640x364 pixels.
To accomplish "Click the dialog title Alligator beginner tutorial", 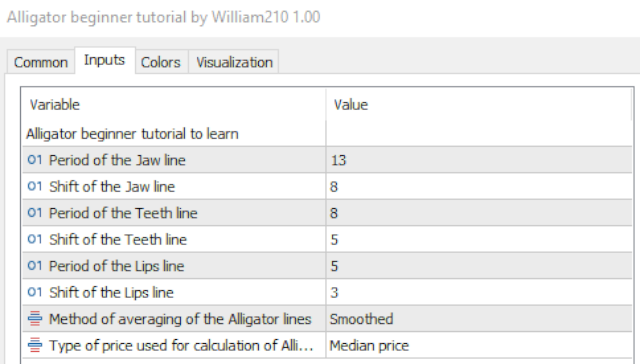I will pyautogui.click(x=163, y=17).
